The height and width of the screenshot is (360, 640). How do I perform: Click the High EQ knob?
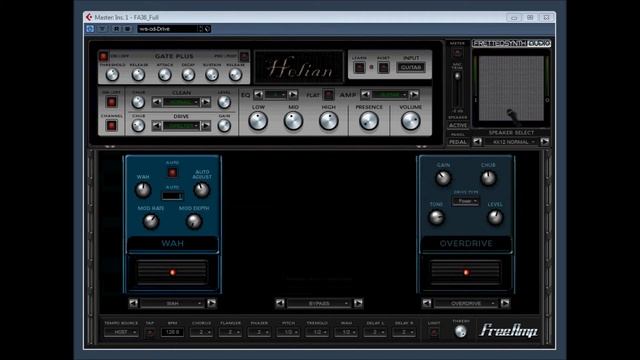[x=329, y=121]
